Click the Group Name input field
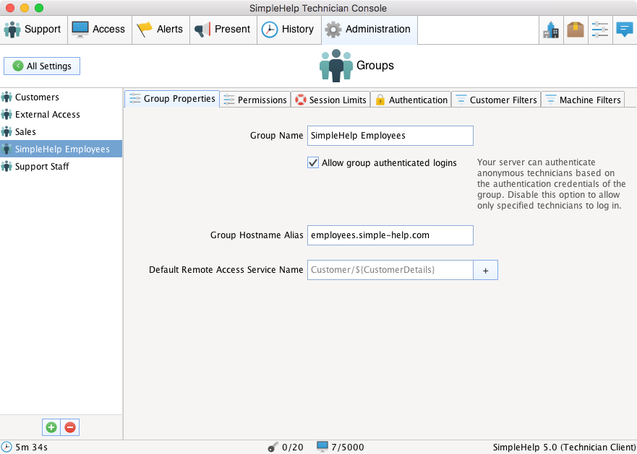 tap(390, 136)
